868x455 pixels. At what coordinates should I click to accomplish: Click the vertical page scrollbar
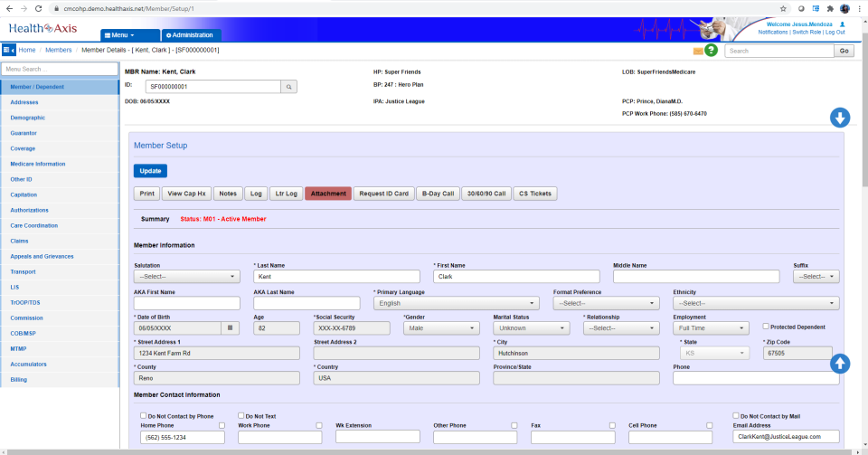[864, 110]
